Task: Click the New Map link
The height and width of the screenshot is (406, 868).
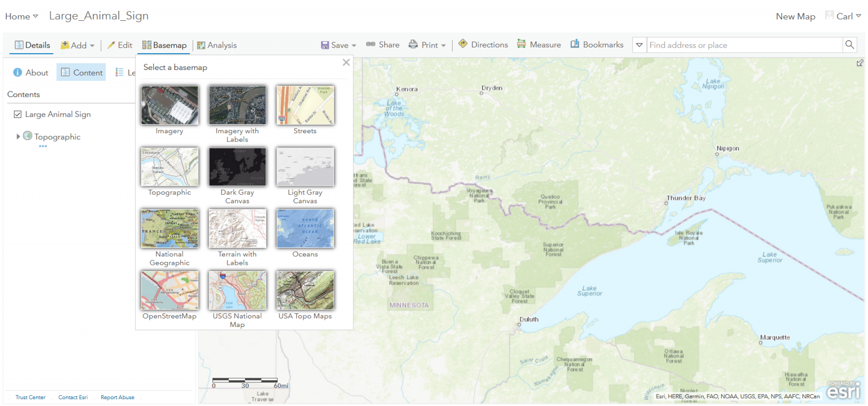Action: (795, 16)
